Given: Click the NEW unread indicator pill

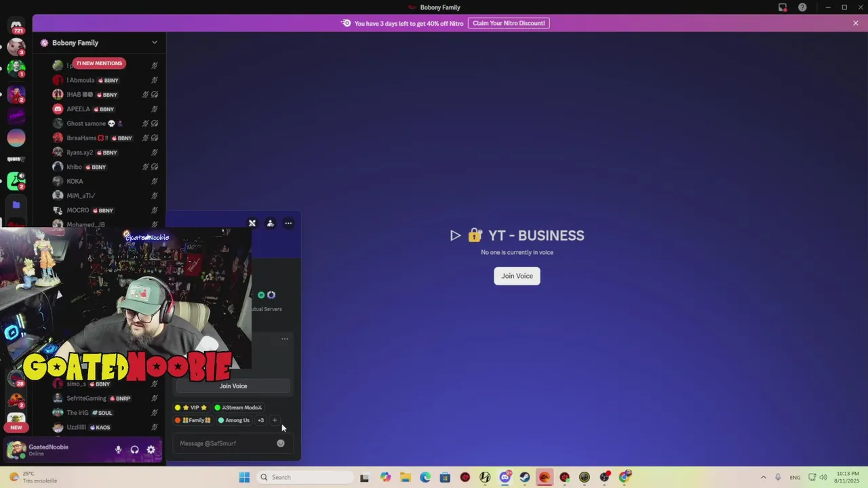Looking at the screenshot, I should (16, 428).
